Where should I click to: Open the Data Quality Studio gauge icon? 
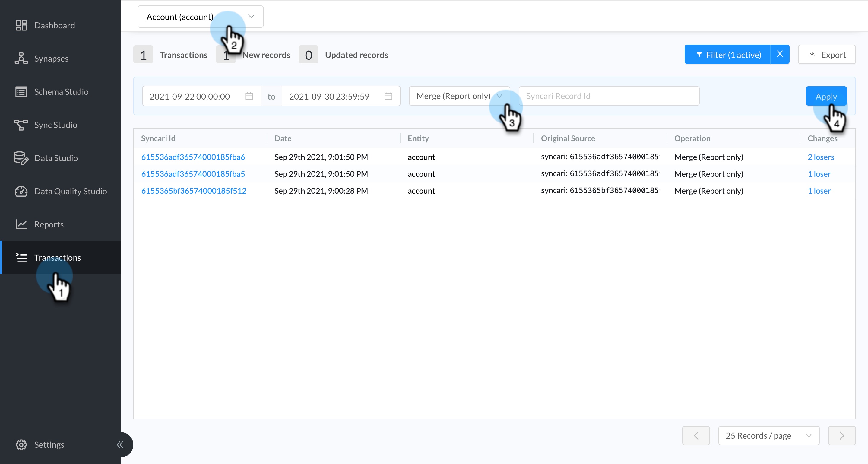tap(21, 191)
